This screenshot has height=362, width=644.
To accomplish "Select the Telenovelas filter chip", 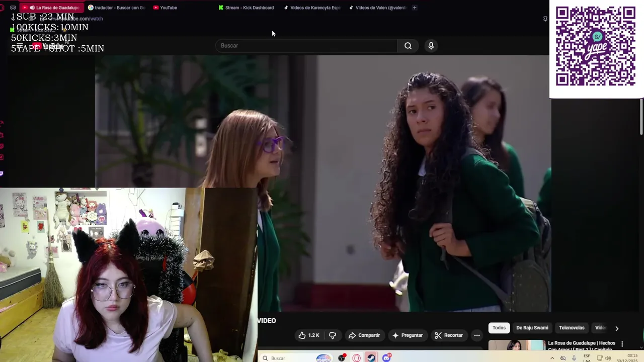I will 572,328.
